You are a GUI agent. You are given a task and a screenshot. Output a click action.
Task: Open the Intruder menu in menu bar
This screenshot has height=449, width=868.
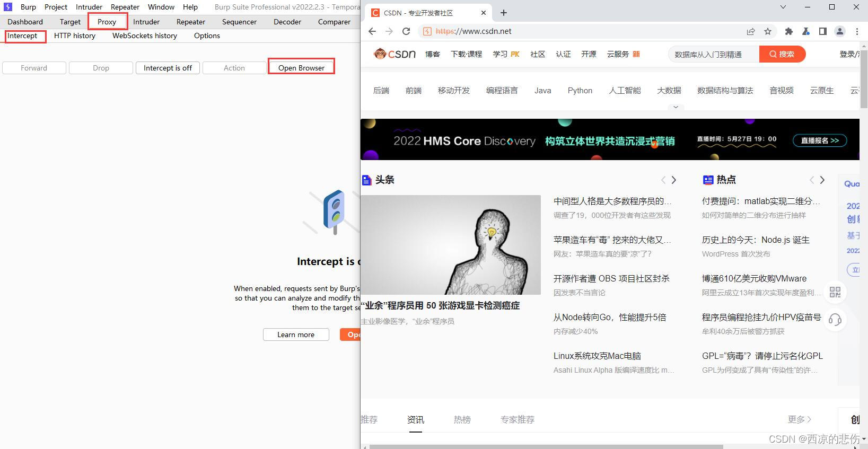coord(89,7)
